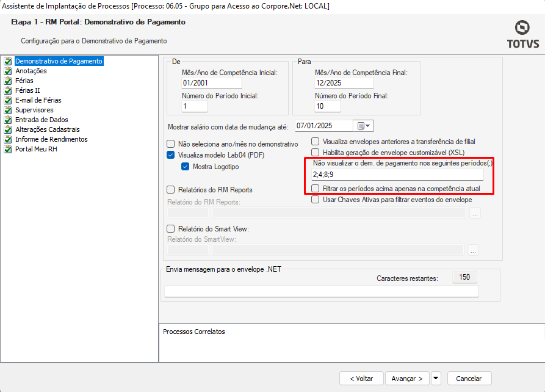Click the Demonstrativo de Pagamento checkmark icon

click(x=8, y=61)
